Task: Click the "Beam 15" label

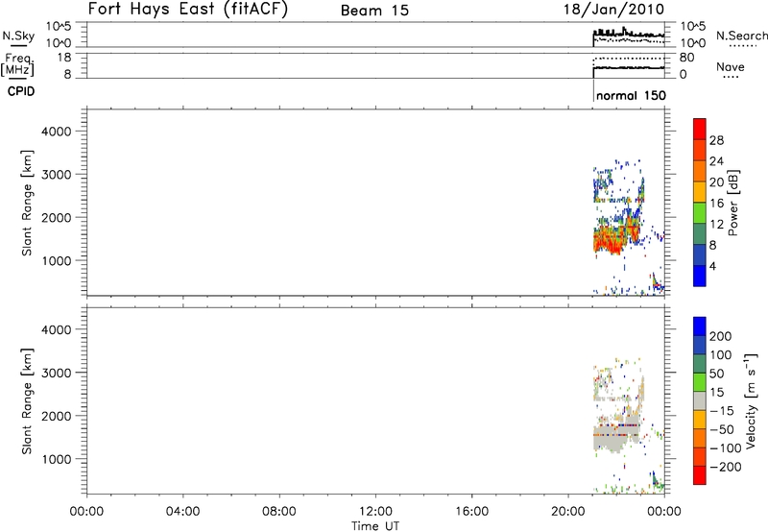Action: 374,11
